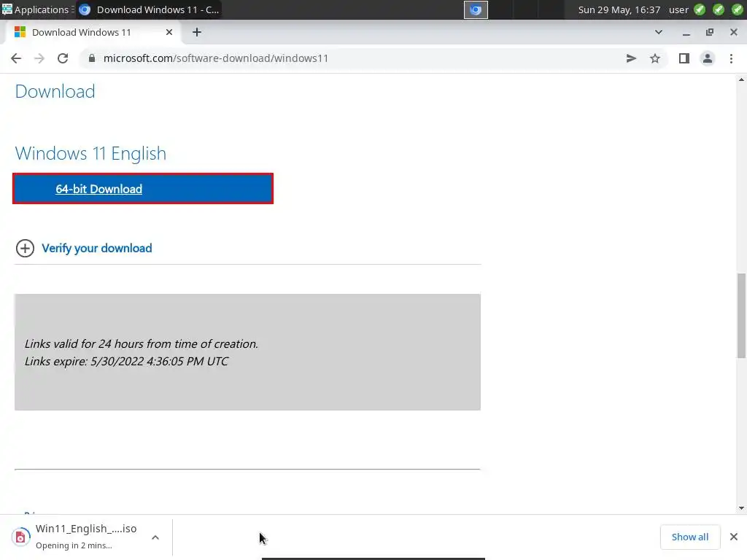Click the middle green checkmark tray icon
The height and width of the screenshot is (560, 747).
pos(719,9)
